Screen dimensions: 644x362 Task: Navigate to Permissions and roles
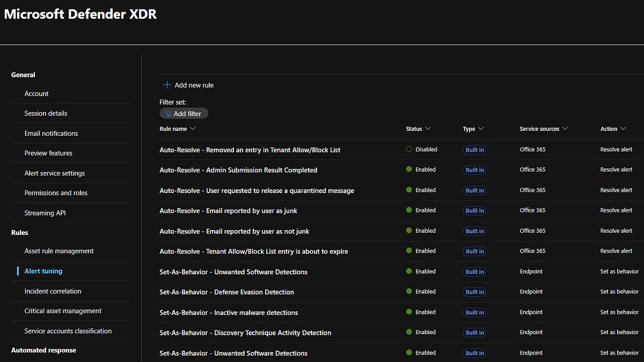(56, 193)
